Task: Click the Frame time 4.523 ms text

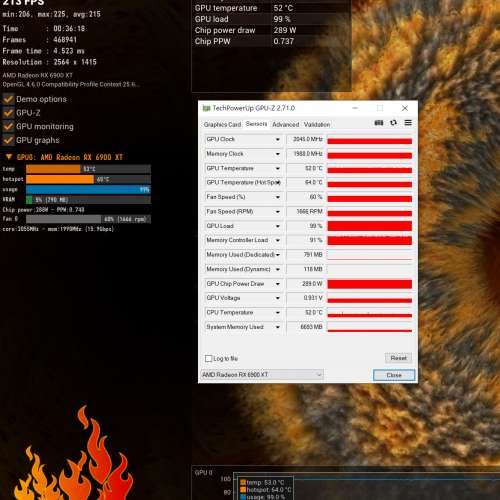Action: pos(43,51)
